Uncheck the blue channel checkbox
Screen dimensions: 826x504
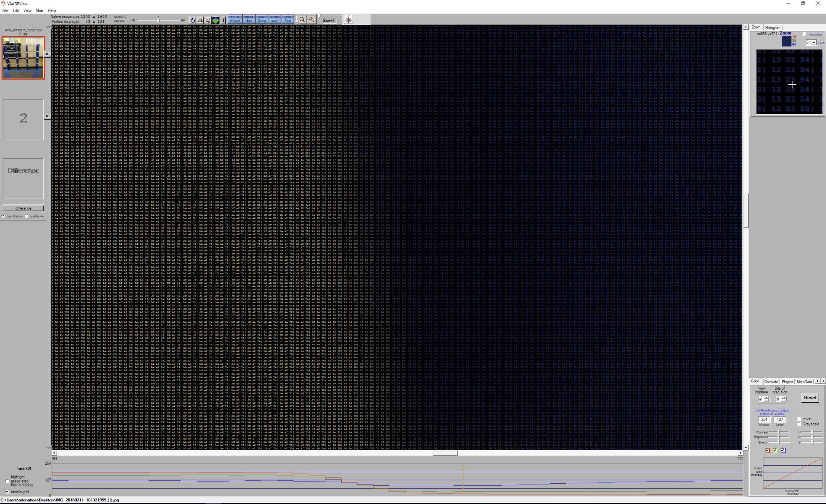(x=783, y=450)
